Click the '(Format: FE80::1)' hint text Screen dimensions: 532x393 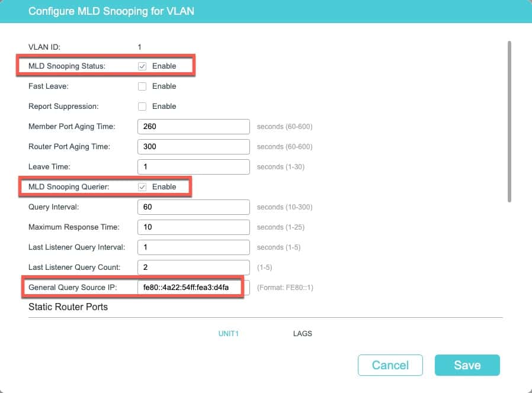285,288
